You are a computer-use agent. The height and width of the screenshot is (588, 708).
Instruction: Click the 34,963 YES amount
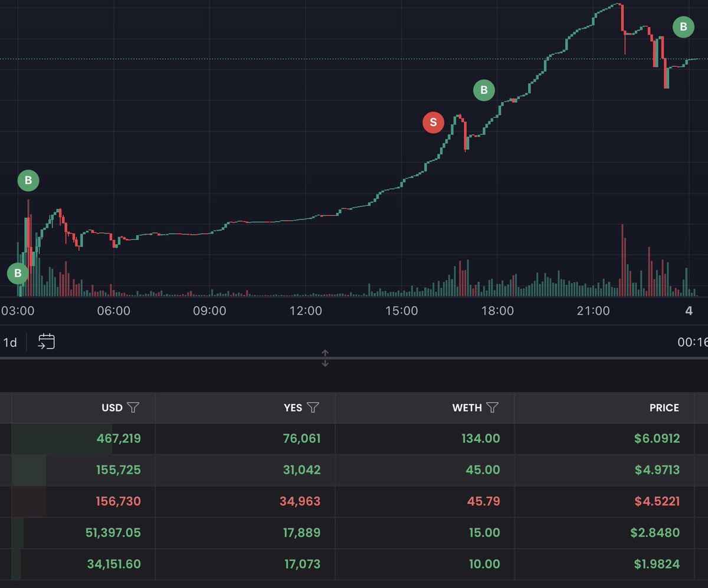301,501
